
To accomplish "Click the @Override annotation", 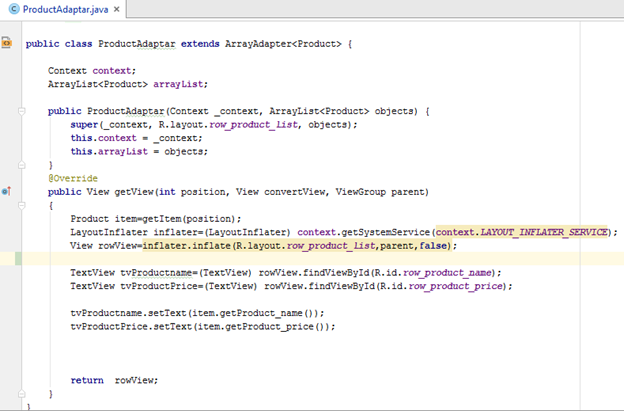I will (73, 178).
